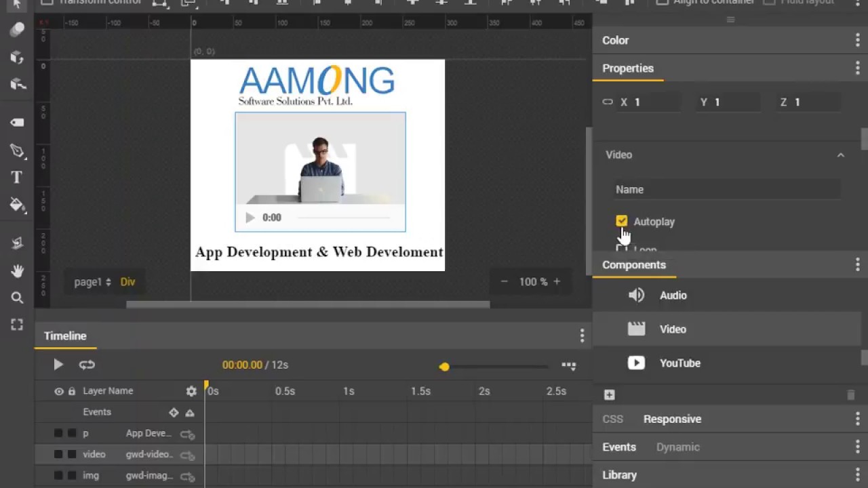Screen dimensions: 868x488
Task: Click the animation repeat icon for p layer
Action: coord(187,434)
